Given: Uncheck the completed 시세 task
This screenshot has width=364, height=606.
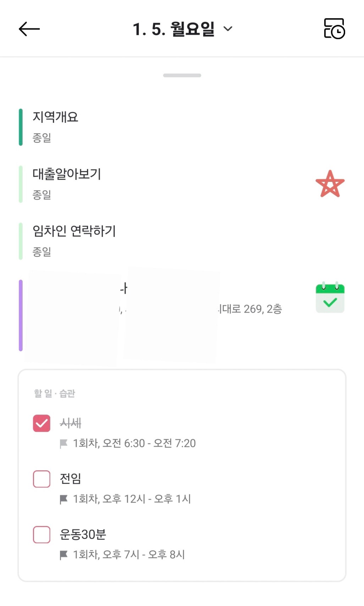Looking at the screenshot, I should click(x=42, y=423).
